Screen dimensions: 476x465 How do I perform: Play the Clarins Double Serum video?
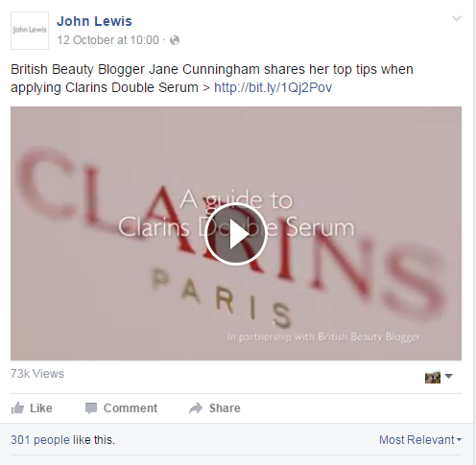236,234
